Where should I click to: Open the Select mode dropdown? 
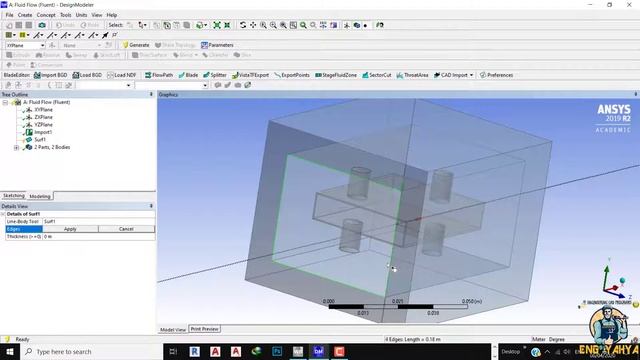(142, 25)
